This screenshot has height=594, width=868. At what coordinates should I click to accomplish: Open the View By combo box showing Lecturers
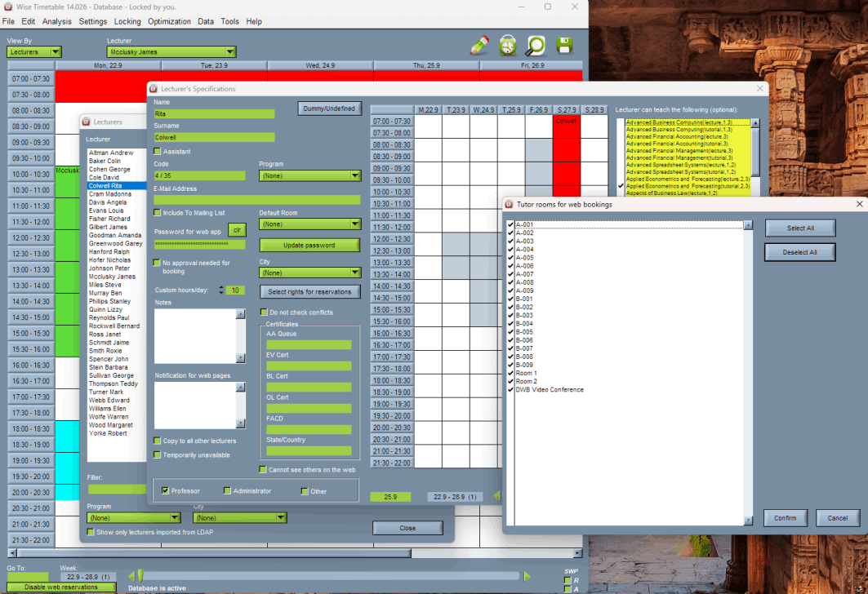(33, 51)
